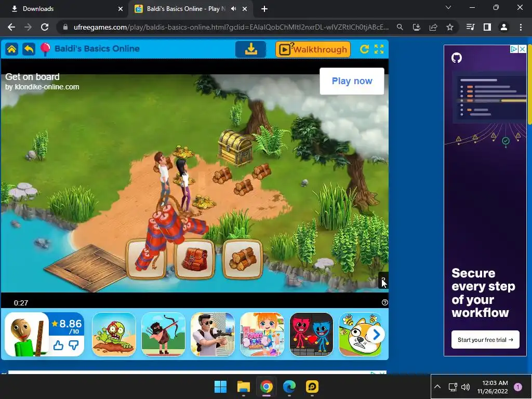Click the thumbs down rating icon
The width and height of the screenshot is (532, 399).
pyautogui.click(x=74, y=345)
